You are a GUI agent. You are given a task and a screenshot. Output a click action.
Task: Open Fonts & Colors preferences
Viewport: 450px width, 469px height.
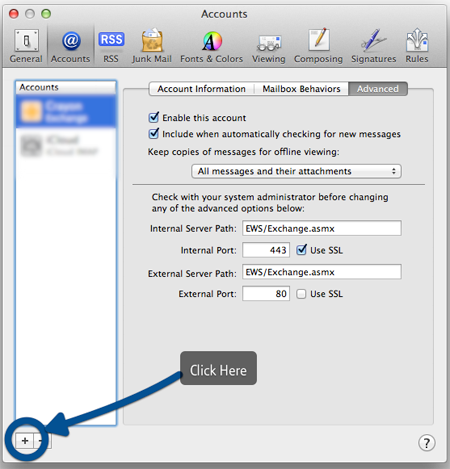(x=212, y=46)
